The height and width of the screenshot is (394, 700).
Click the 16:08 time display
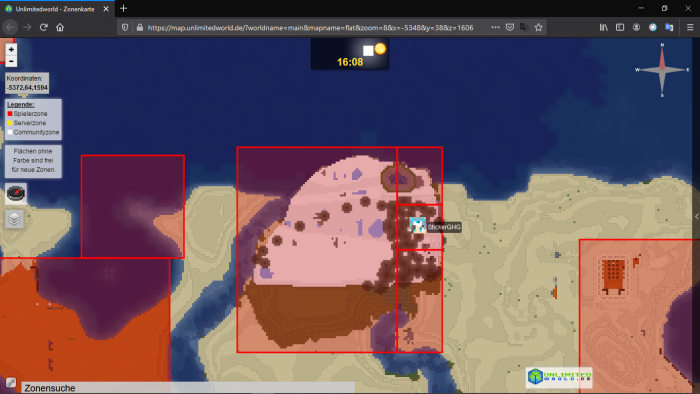(x=350, y=62)
